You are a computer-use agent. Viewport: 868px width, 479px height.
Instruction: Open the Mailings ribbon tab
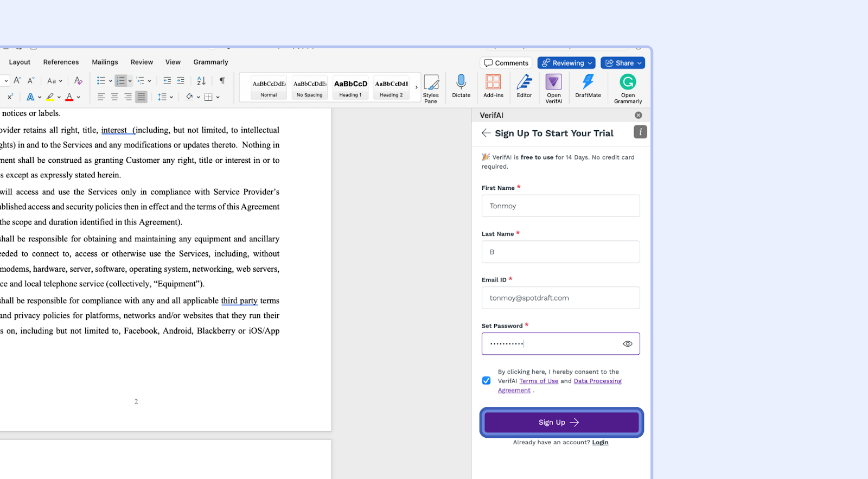point(105,62)
